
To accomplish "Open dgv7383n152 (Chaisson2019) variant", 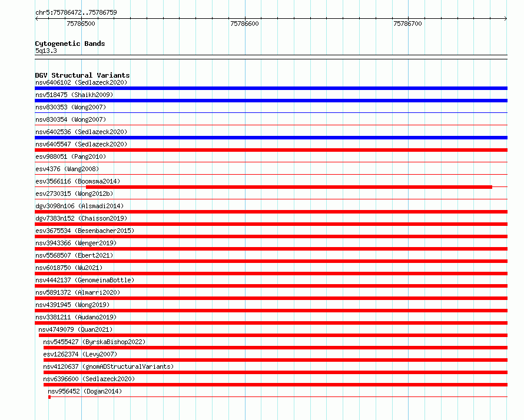I will pos(81,218).
